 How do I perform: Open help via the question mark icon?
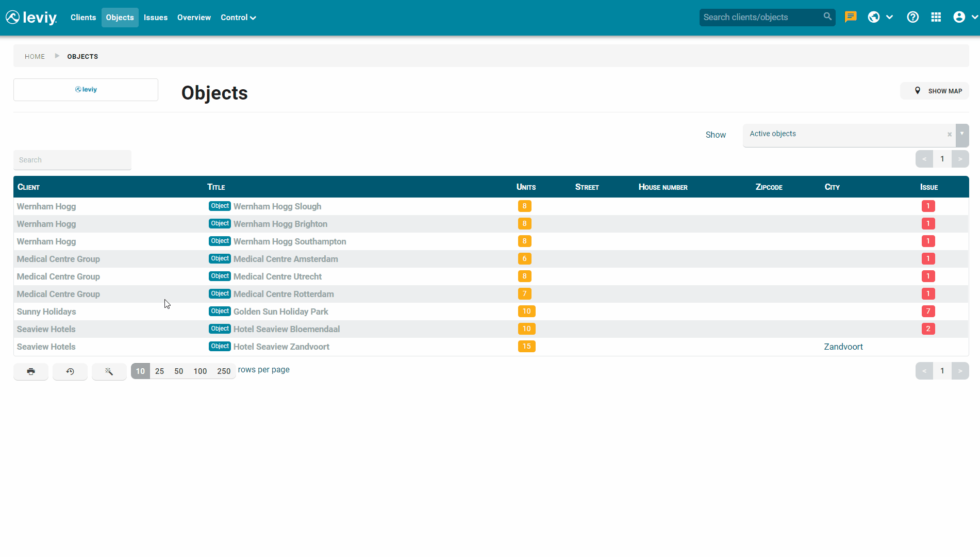tap(913, 17)
